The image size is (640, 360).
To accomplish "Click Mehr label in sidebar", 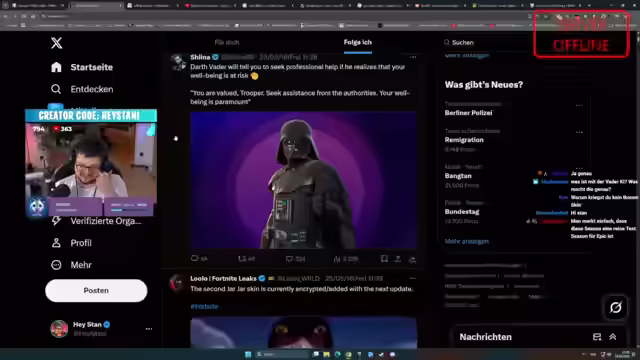I will coord(81,265).
